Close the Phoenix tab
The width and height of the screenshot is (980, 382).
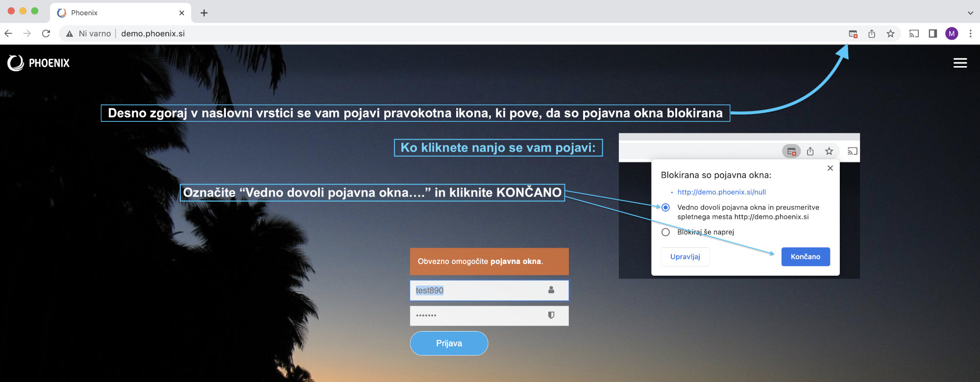(x=182, y=13)
